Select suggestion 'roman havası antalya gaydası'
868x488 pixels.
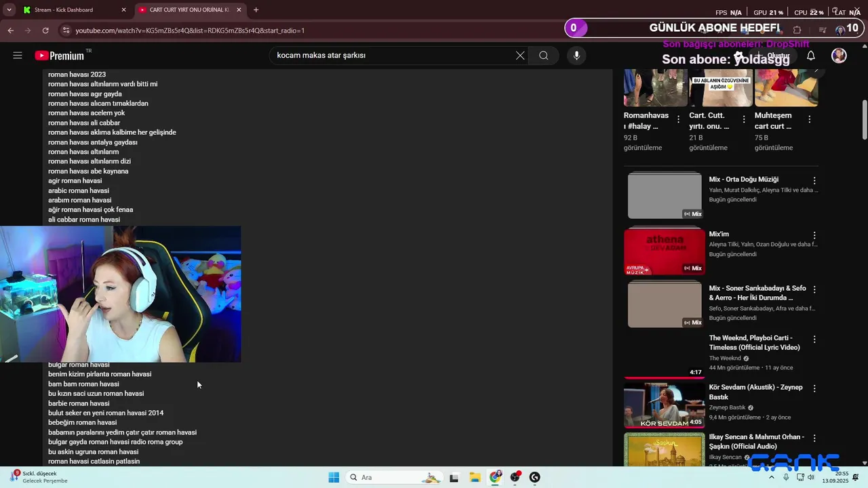(x=92, y=142)
